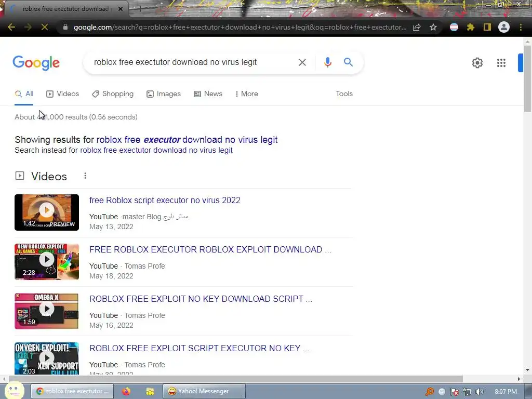Click the 'May 13, 2022' date text

[111, 227]
